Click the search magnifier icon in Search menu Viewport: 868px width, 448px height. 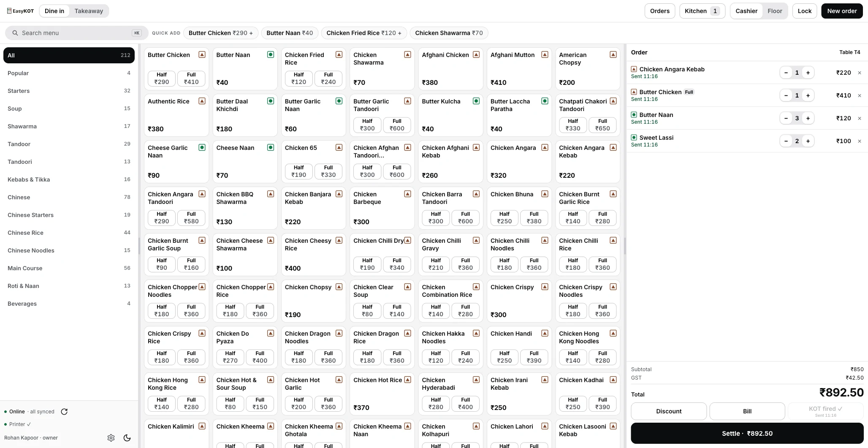pos(15,33)
